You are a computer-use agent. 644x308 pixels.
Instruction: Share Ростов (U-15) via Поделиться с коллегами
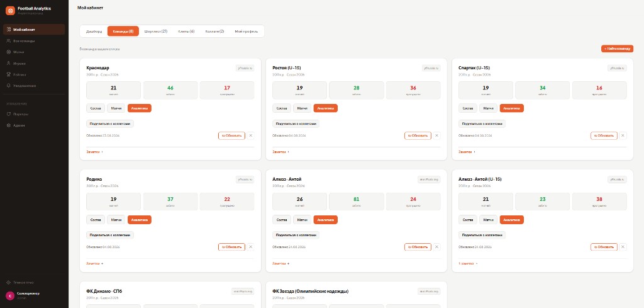tap(296, 124)
